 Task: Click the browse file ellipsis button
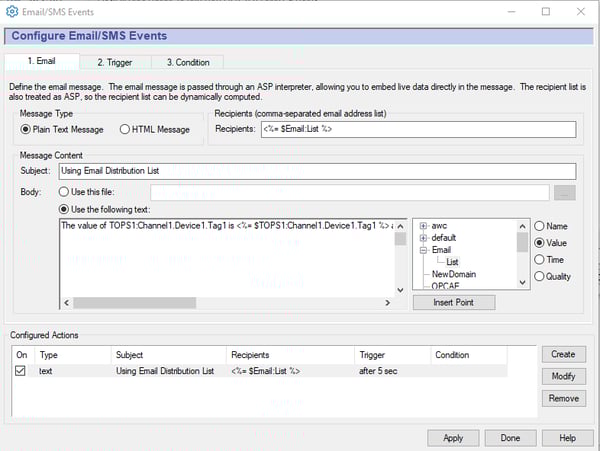tap(566, 193)
